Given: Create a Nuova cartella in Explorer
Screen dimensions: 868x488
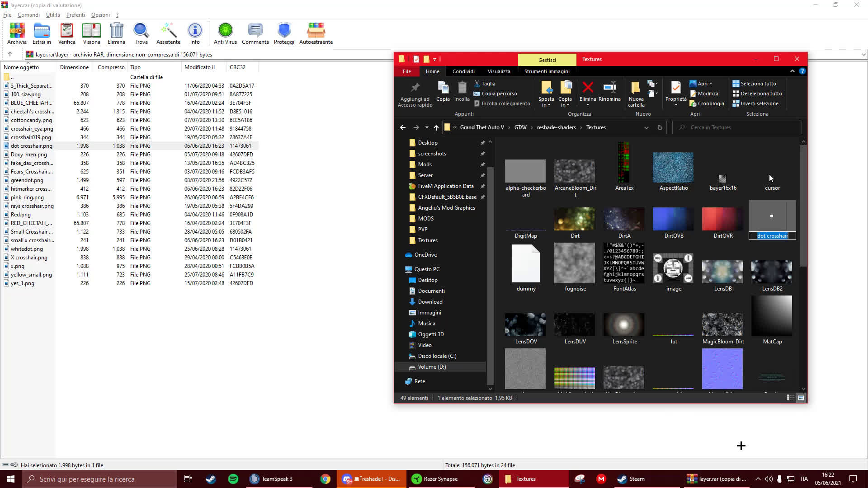Looking at the screenshot, I should coord(636,93).
